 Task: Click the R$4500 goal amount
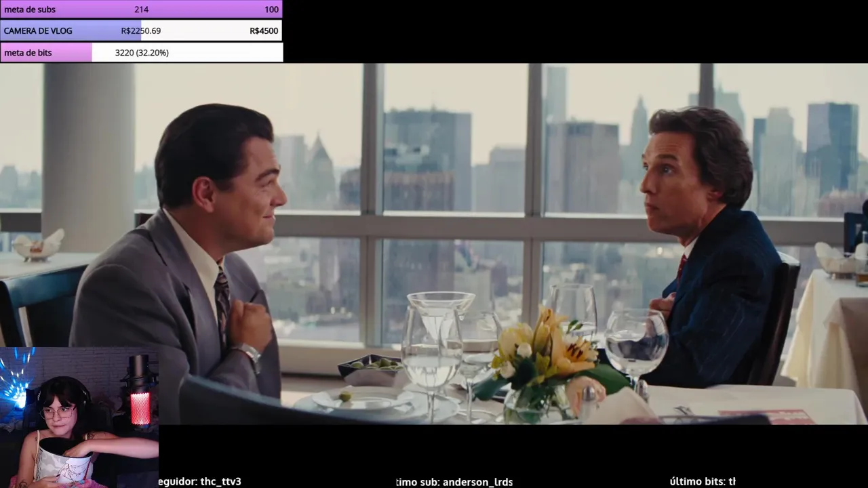[264, 30]
